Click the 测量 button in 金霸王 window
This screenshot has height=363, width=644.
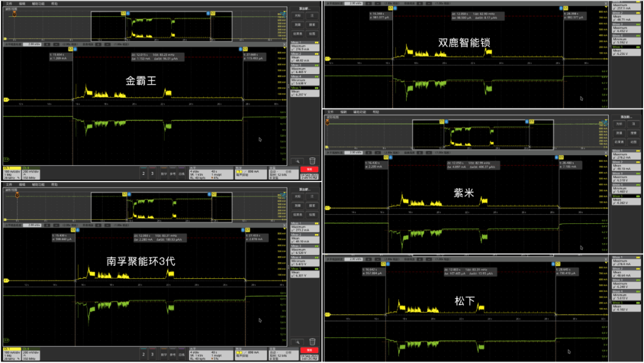298,24
